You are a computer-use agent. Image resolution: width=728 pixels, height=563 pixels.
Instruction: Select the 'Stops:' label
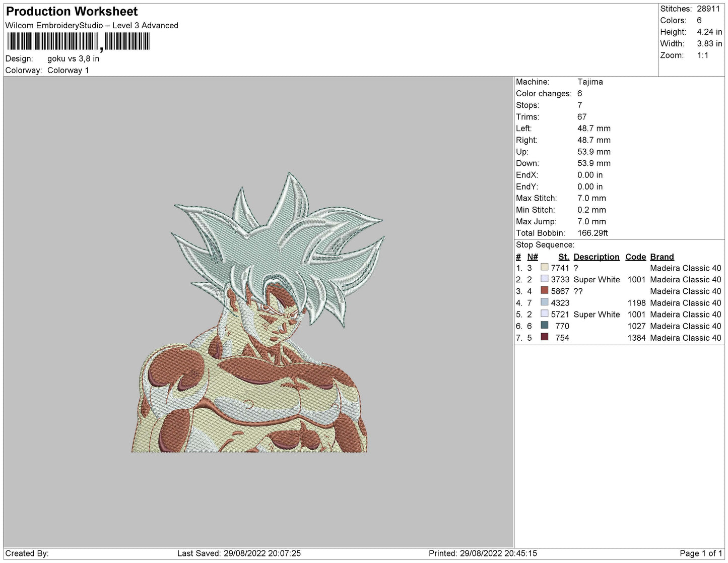(527, 105)
